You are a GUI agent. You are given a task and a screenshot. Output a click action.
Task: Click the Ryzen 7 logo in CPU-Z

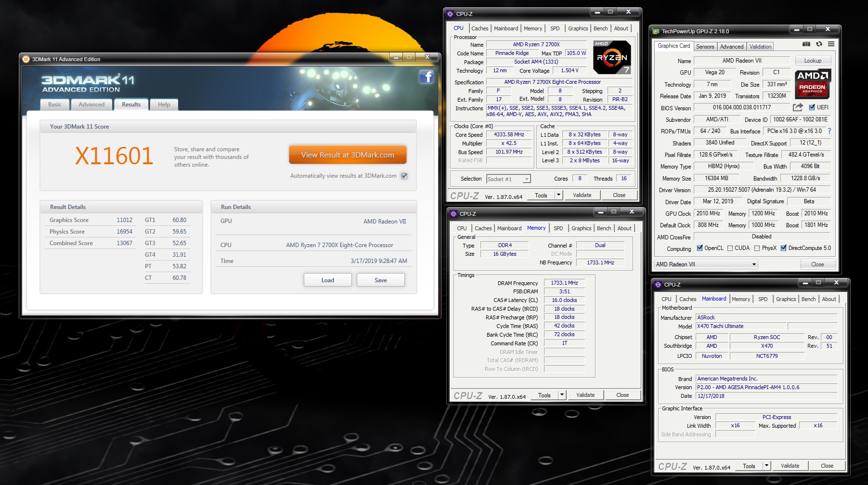tap(612, 57)
